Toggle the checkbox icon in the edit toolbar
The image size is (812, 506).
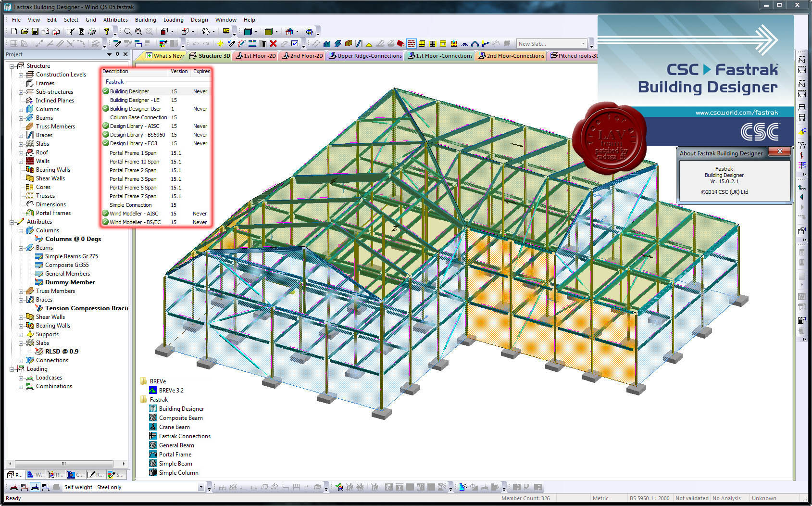pos(295,44)
